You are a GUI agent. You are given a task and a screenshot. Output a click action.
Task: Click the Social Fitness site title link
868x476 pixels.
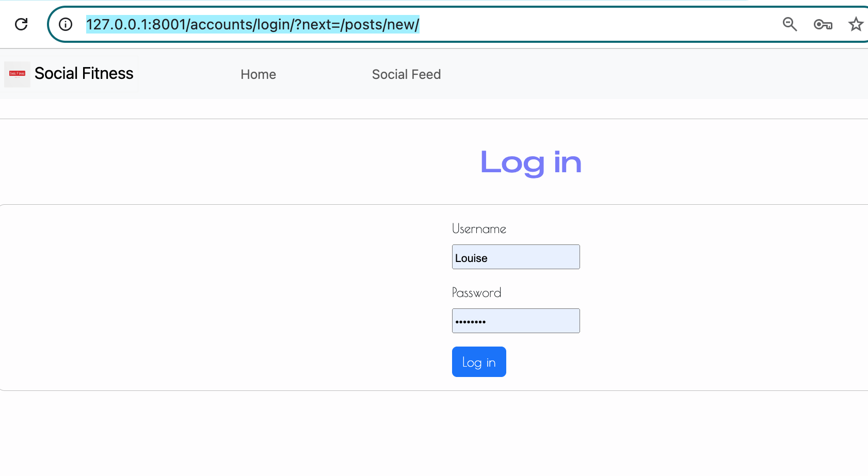[x=84, y=73]
